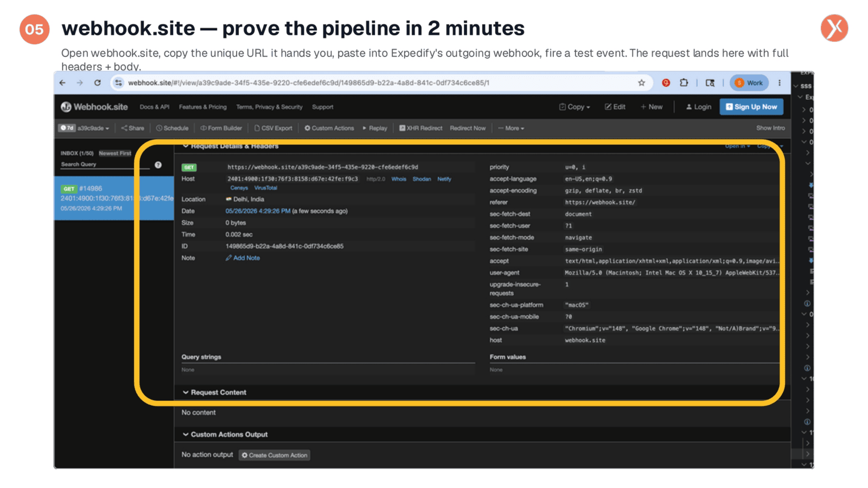This screenshot has height=488, width=868.
Task: Click the Login link
Action: coord(699,107)
